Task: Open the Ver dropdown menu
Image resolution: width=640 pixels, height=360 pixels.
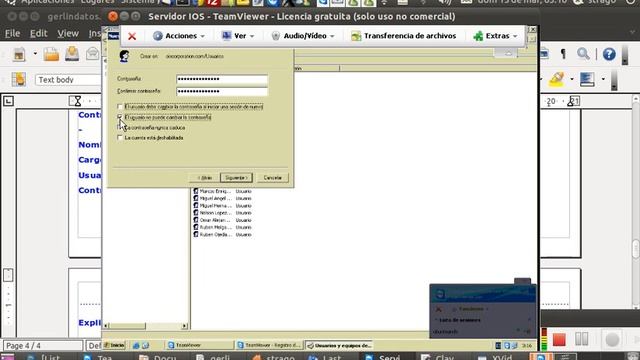Action: coord(238,36)
